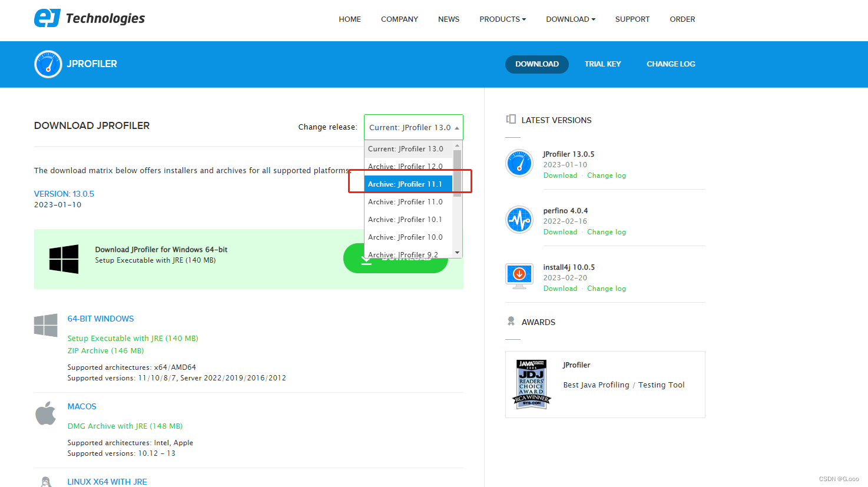Click the green Download button for Windows
Image resolution: width=868 pixels, height=487 pixels.
click(x=396, y=259)
